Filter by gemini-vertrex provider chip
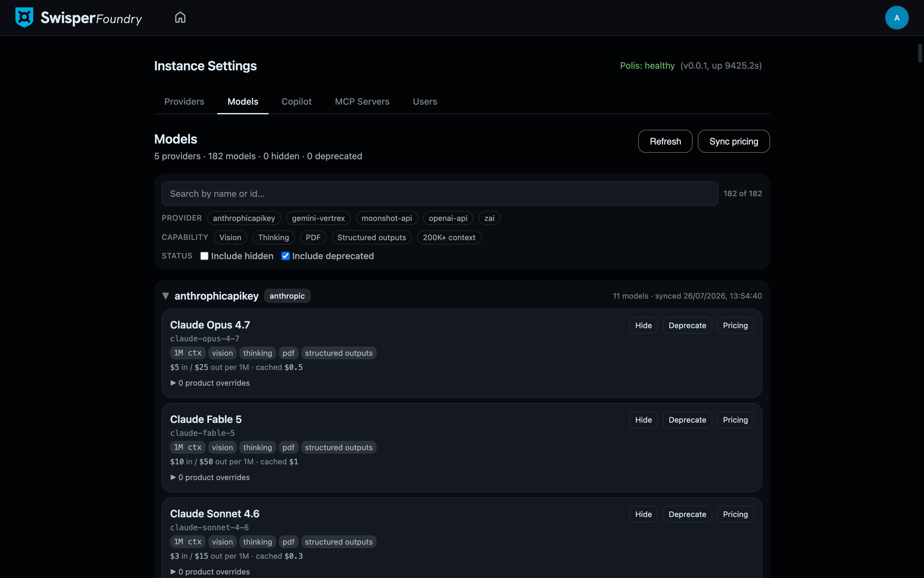 (318, 218)
